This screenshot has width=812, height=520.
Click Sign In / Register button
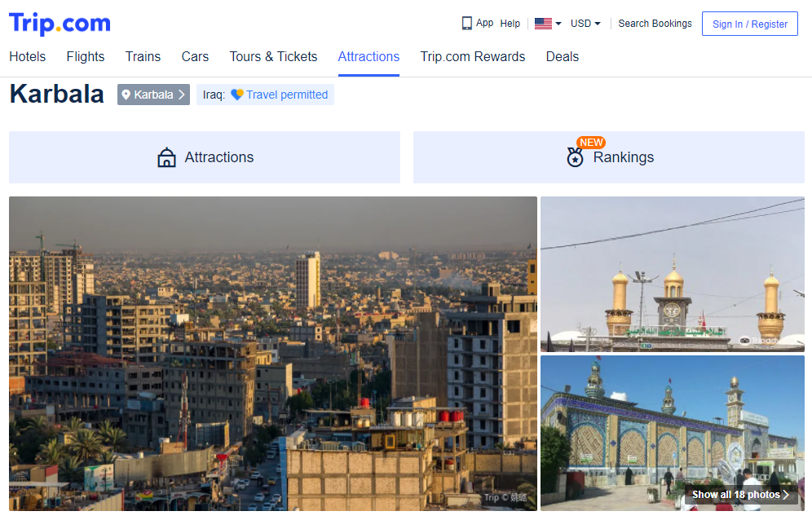[x=749, y=24]
